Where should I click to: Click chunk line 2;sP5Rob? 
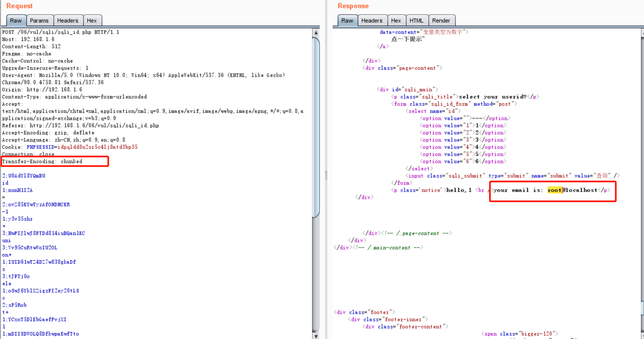[14, 305]
